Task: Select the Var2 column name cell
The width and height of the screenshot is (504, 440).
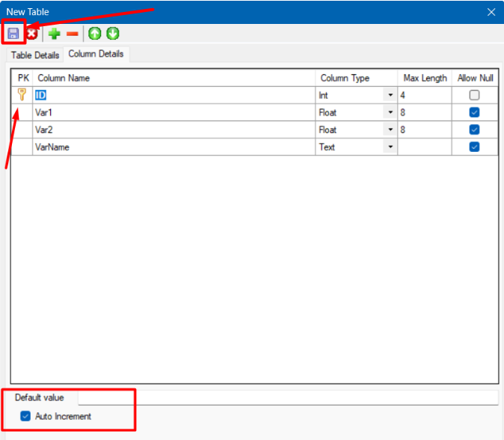Action: click(x=172, y=129)
